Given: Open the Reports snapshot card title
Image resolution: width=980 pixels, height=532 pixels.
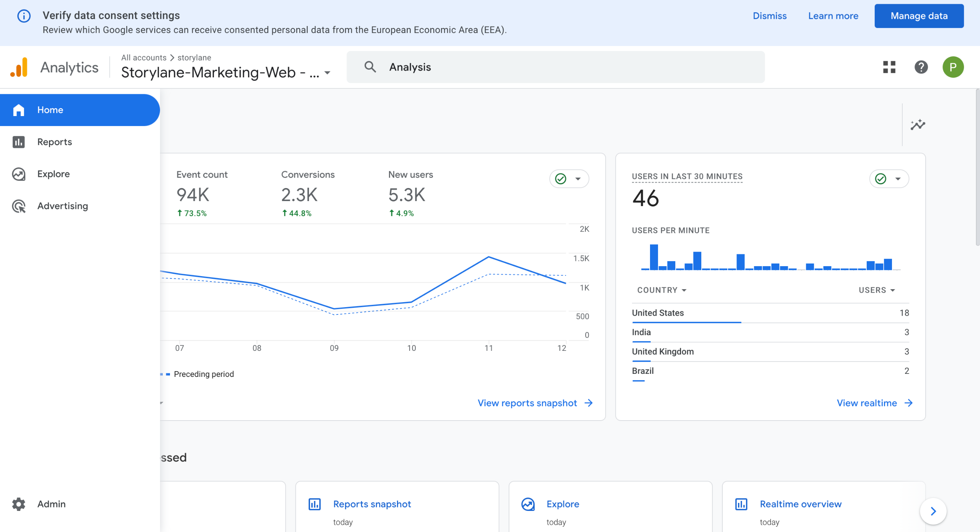Looking at the screenshot, I should click(372, 504).
